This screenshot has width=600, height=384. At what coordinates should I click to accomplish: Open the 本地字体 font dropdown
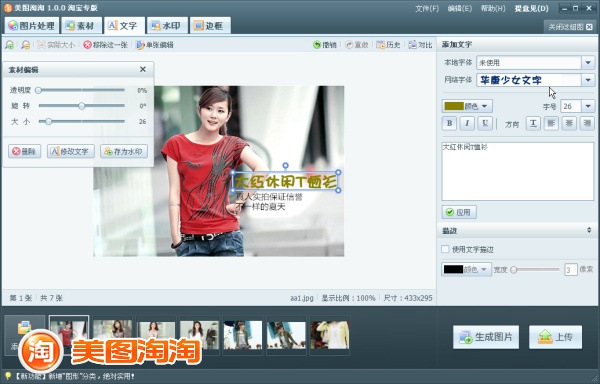pos(588,62)
